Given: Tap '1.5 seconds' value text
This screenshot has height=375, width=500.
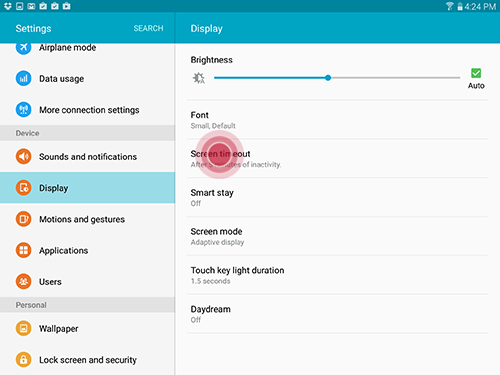Looking at the screenshot, I should (x=210, y=281).
